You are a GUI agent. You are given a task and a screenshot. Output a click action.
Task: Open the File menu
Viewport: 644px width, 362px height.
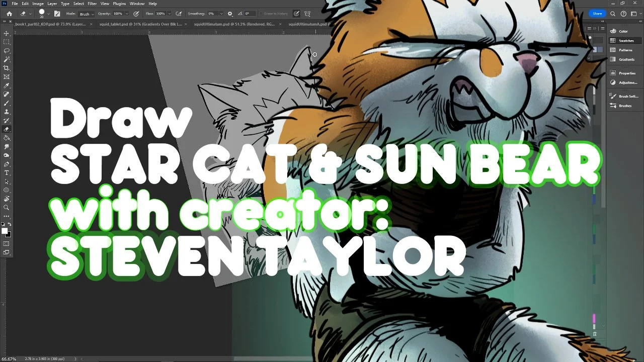pyautogui.click(x=15, y=4)
